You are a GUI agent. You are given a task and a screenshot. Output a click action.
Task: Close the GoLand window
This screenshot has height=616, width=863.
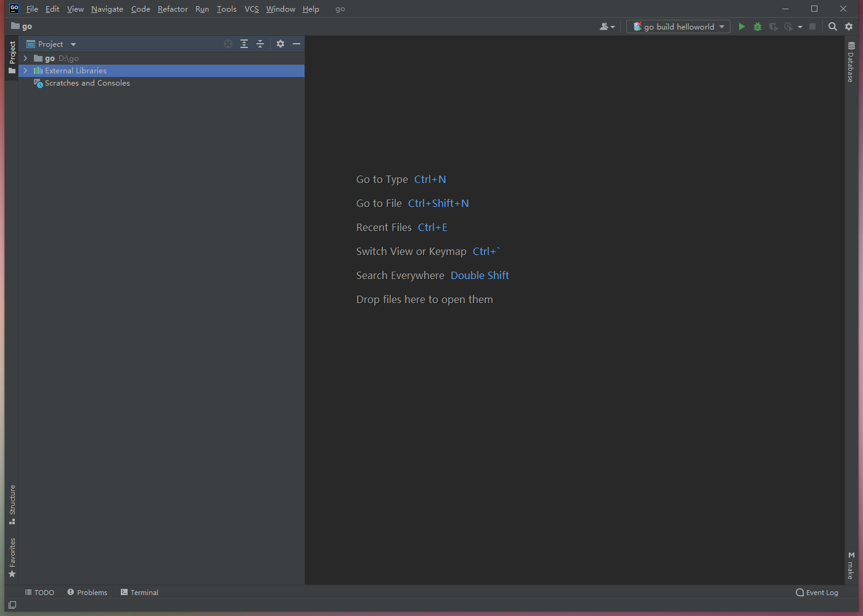pyautogui.click(x=843, y=9)
